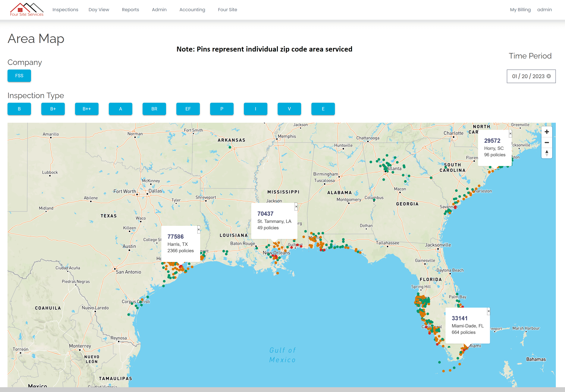Click the map zoom in plus button
The image size is (565, 392).
tap(547, 132)
